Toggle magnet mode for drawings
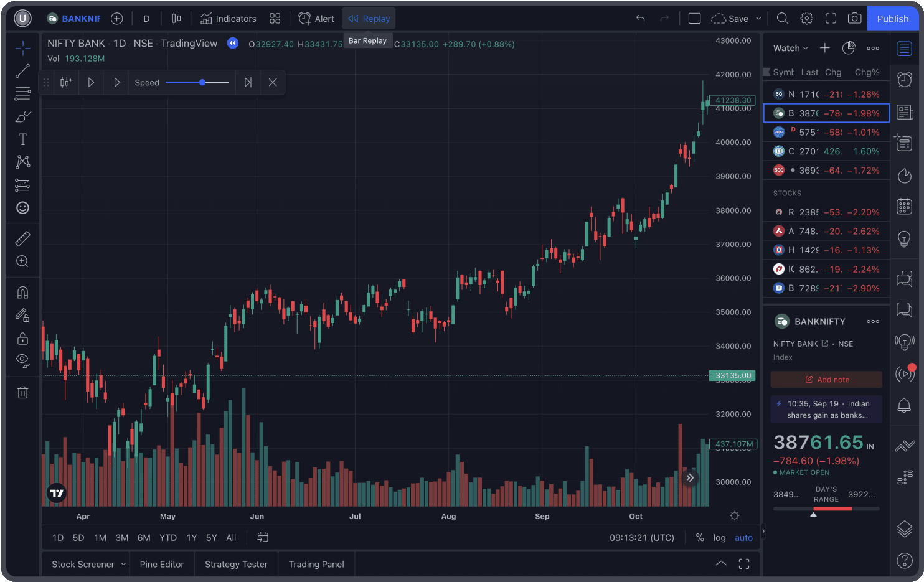This screenshot has height=582, width=924. click(x=22, y=293)
